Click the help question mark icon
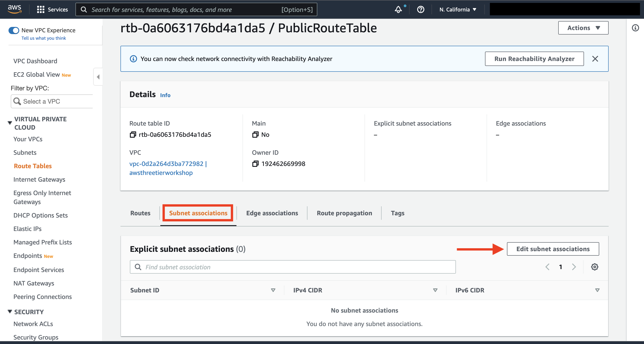The image size is (644, 344). (421, 9)
